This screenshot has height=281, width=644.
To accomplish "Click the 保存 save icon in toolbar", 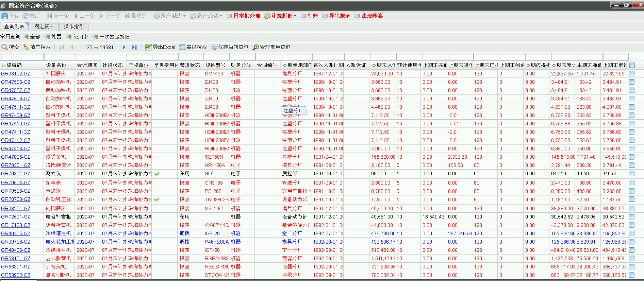I will [5, 16].
